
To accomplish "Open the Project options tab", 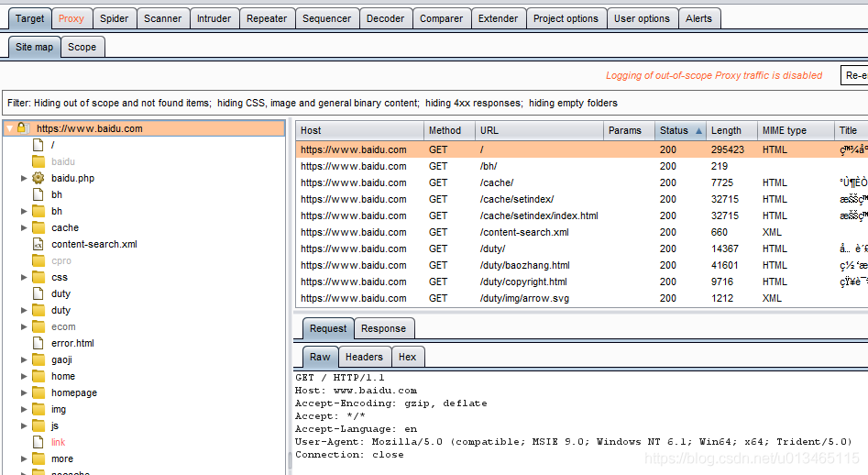I will point(566,18).
